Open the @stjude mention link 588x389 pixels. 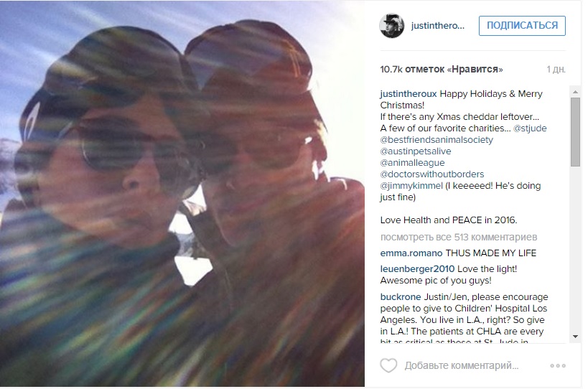[x=530, y=128]
